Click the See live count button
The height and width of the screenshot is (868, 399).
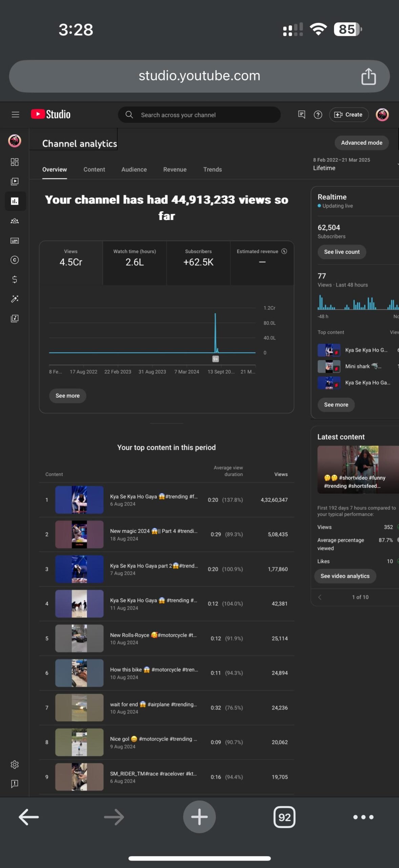click(342, 252)
